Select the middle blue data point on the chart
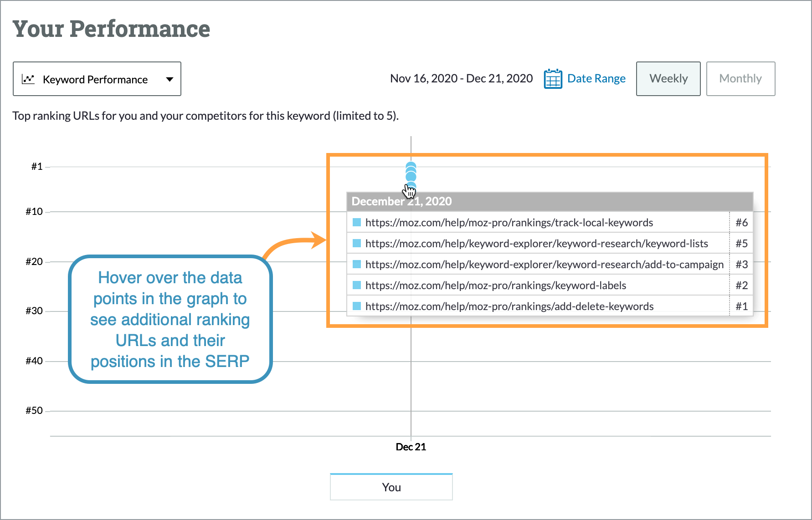 [x=411, y=175]
